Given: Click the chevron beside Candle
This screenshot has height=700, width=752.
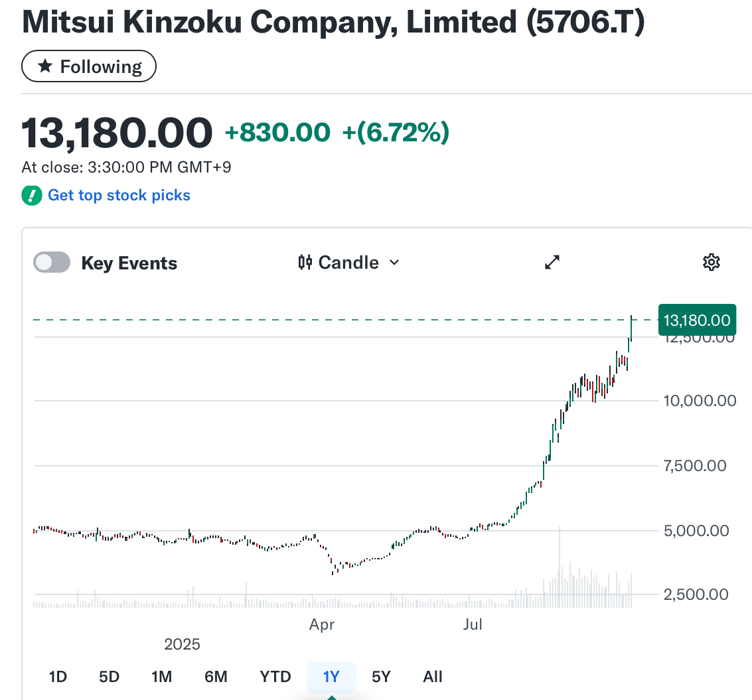Looking at the screenshot, I should (x=394, y=263).
